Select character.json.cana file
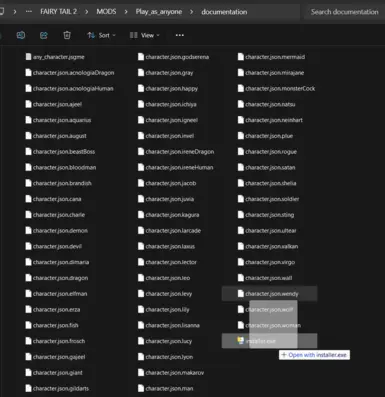 tap(53, 199)
